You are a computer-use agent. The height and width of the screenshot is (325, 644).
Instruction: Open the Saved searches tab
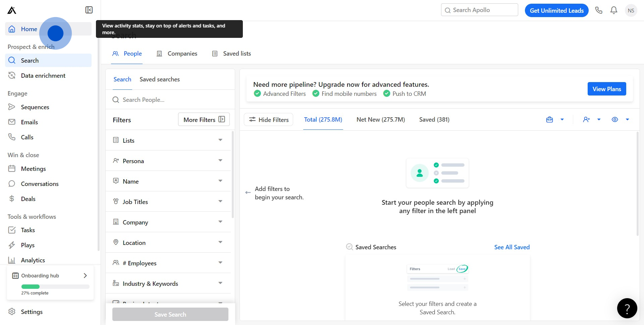point(160,79)
